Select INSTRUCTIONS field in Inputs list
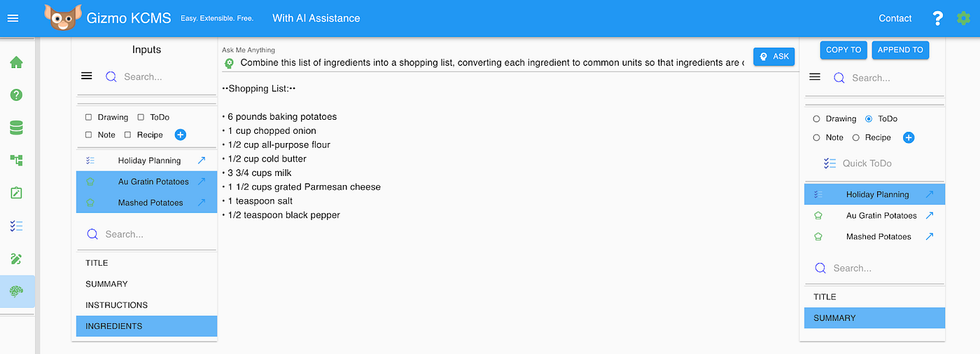The height and width of the screenshot is (354, 980). tap(117, 305)
